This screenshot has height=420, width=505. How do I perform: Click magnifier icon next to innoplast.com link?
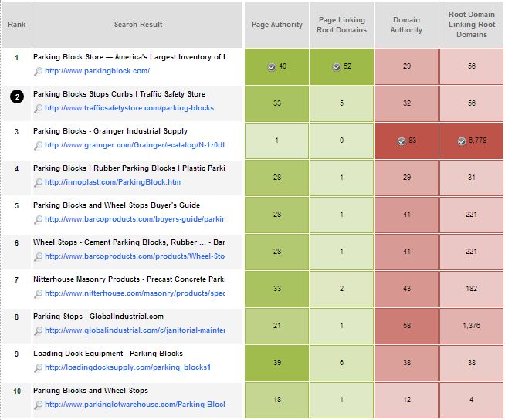click(x=38, y=182)
